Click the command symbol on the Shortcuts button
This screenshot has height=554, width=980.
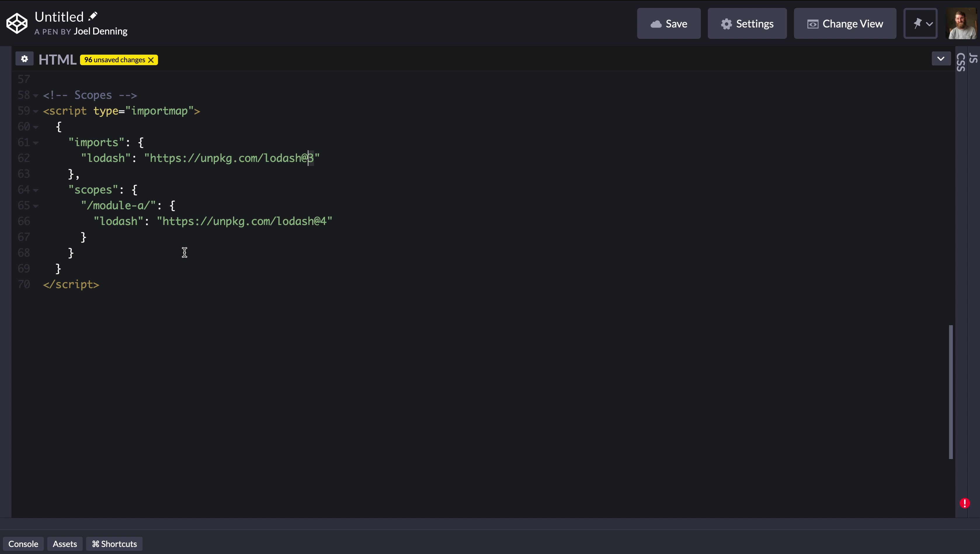(x=95, y=544)
